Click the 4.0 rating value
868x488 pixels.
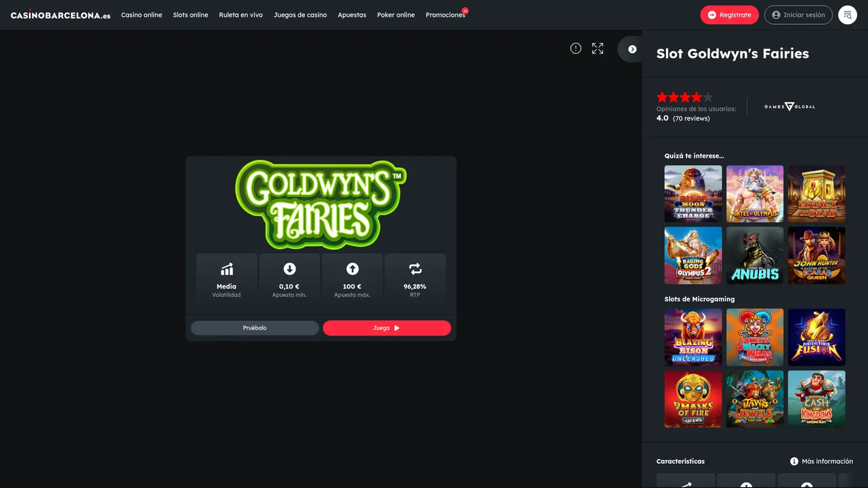coord(662,118)
